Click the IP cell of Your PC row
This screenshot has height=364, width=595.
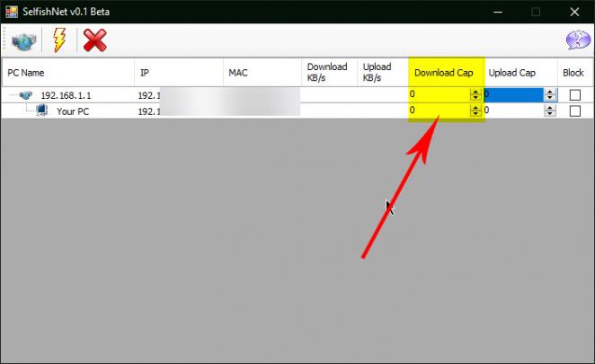click(179, 111)
